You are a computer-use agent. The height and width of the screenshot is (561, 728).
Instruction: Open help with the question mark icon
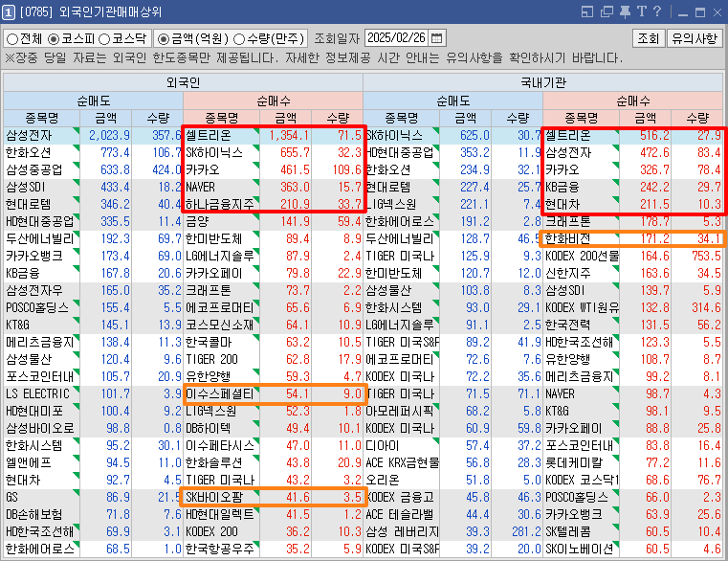tap(657, 11)
